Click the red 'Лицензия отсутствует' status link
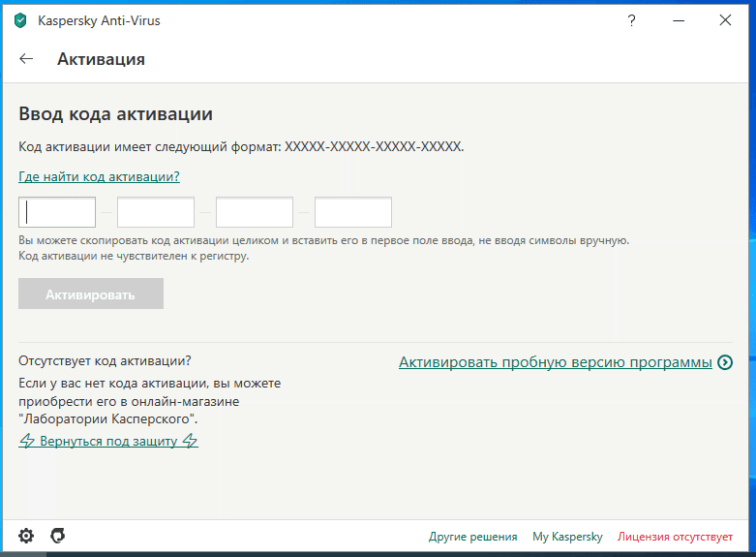The height and width of the screenshot is (557, 756). pyautogui.click(x=675, y=537)
